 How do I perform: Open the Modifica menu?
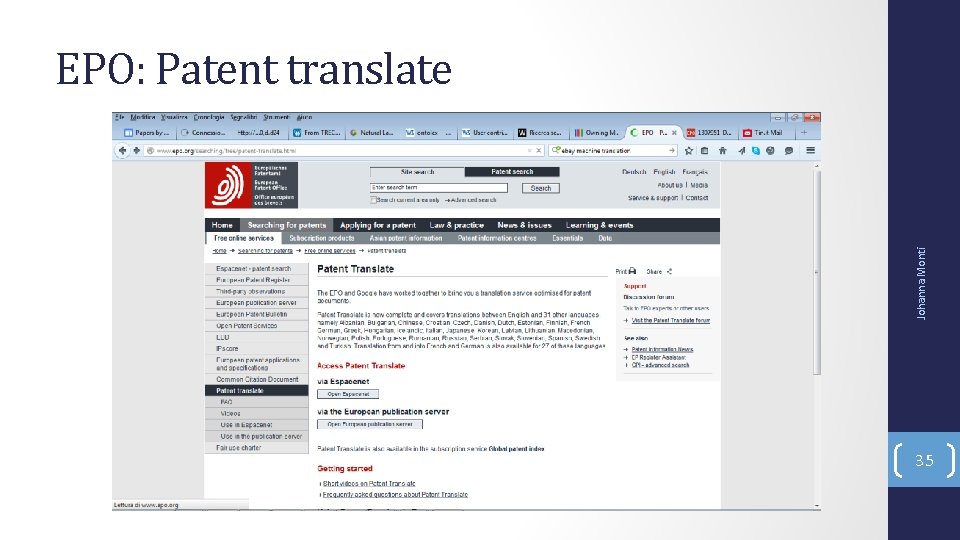pyautogui.click(x=143, y=117)
